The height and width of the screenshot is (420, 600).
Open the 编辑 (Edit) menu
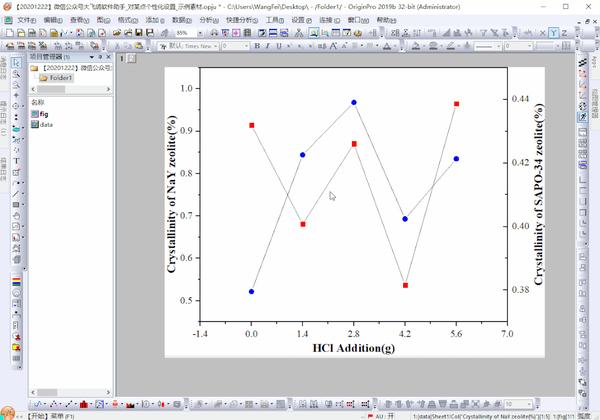(x=53, y=20)
